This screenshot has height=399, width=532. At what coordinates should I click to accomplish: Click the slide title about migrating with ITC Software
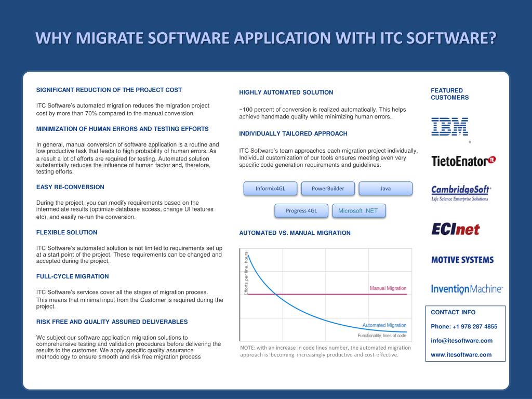point(266,37)
